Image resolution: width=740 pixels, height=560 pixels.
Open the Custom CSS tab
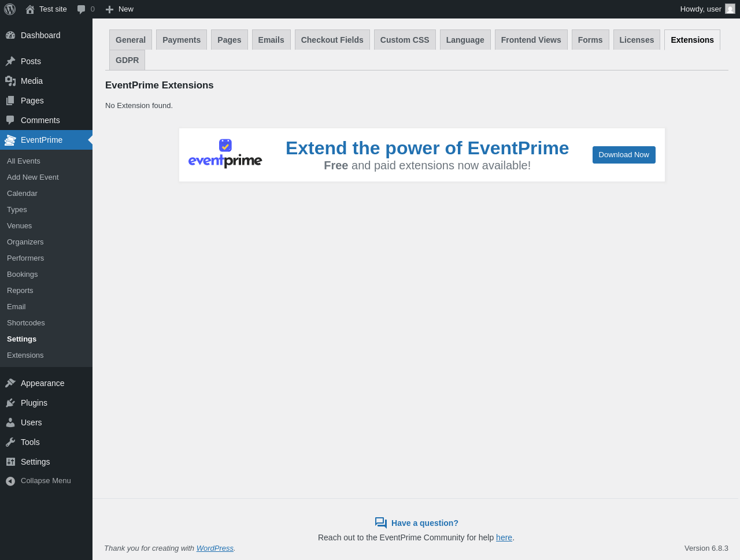405,40
